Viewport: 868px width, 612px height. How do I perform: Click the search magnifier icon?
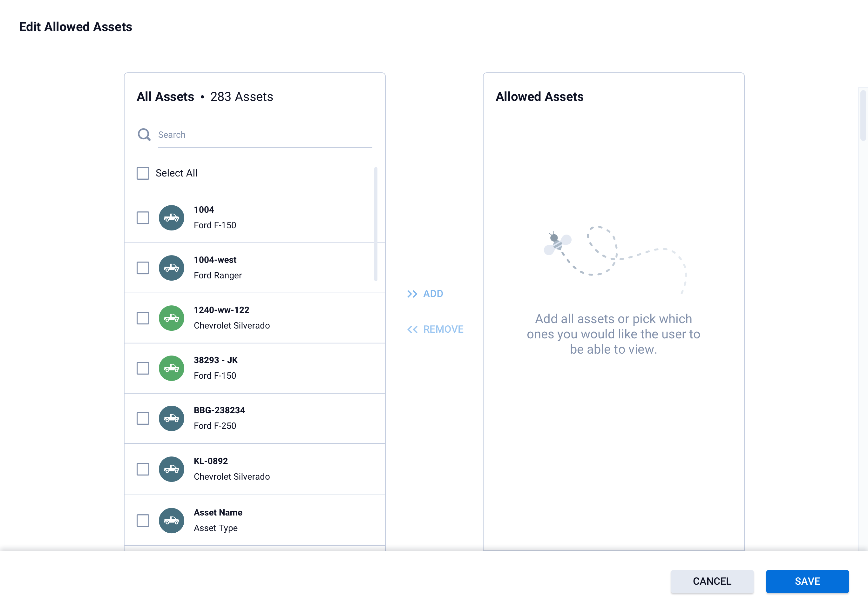144,135
